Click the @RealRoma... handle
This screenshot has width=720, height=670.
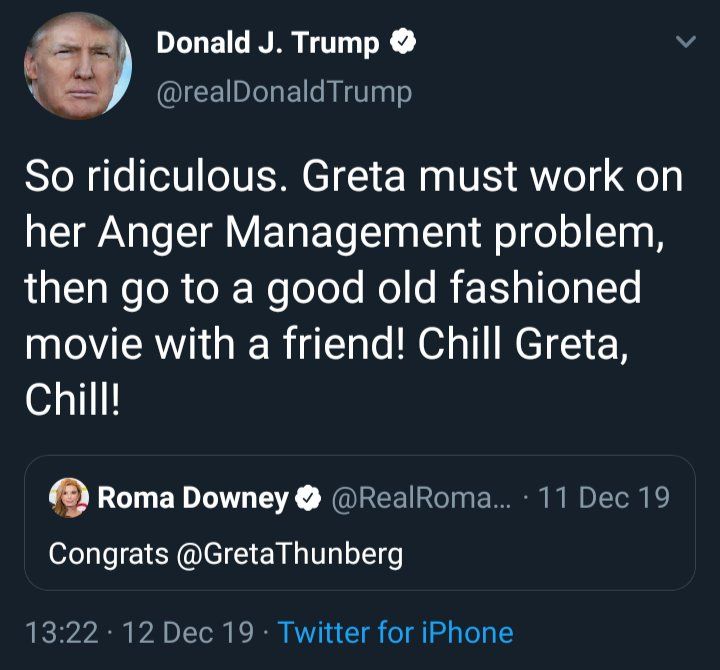click(421, 498)
